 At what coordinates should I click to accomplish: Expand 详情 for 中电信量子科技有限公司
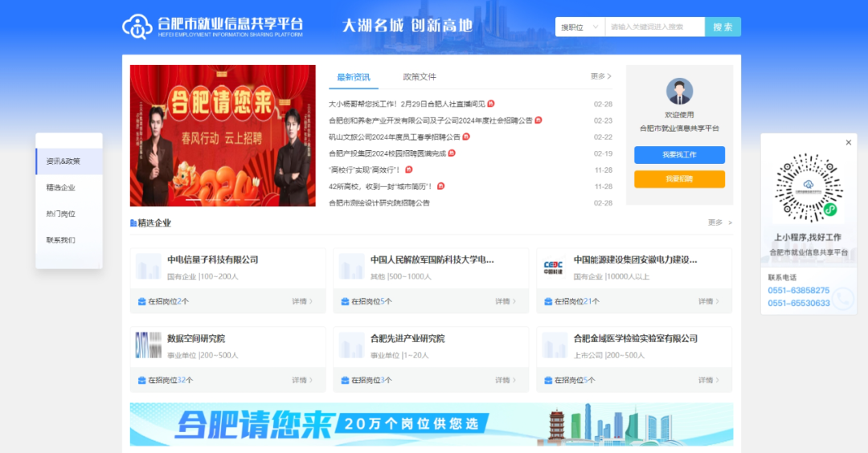[x=302, y=301]
